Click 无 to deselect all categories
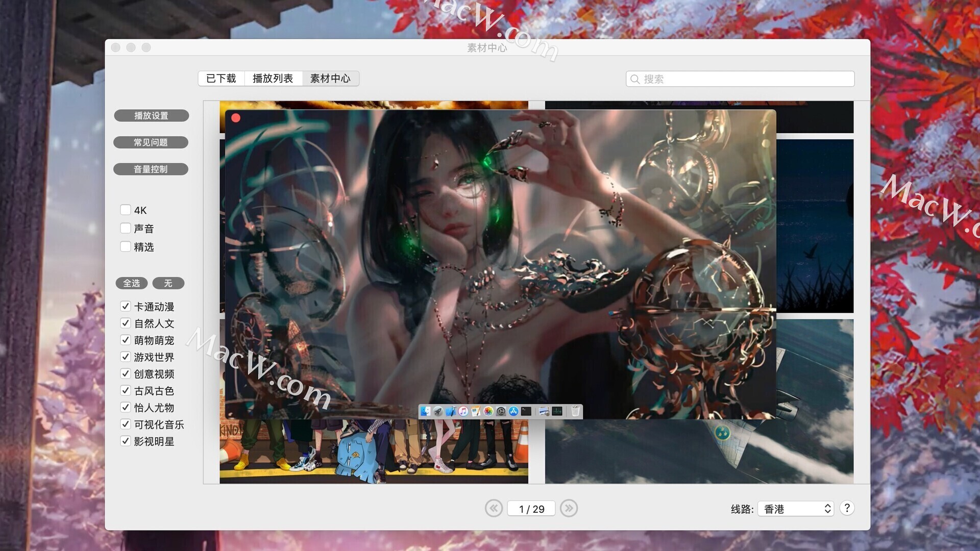 (x=168, y=283)
